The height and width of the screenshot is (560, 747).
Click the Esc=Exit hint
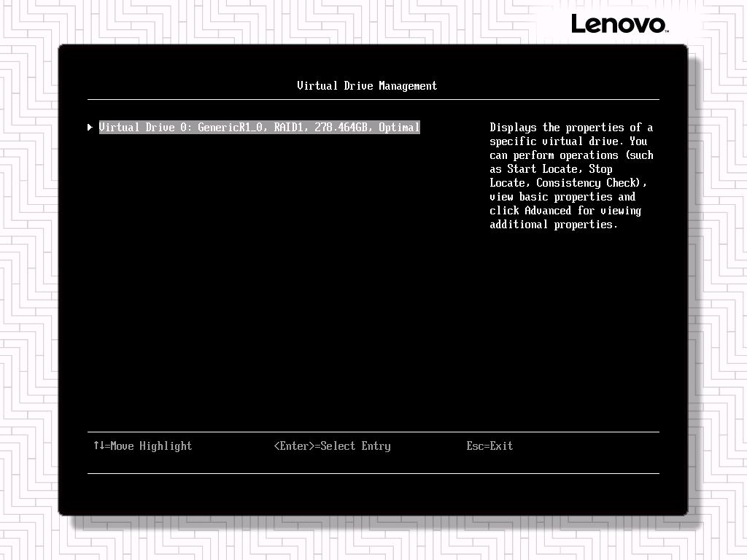point(489,446)
